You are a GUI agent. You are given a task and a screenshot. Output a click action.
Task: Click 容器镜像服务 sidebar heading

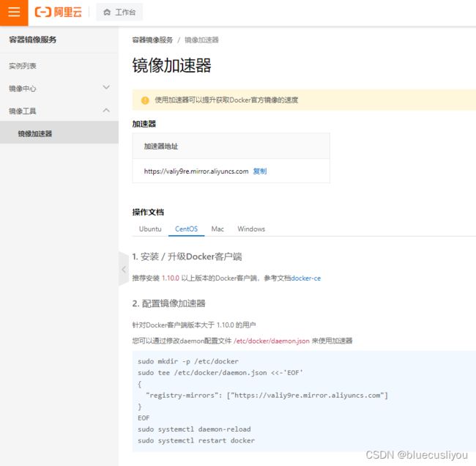(x=32, y=40)
